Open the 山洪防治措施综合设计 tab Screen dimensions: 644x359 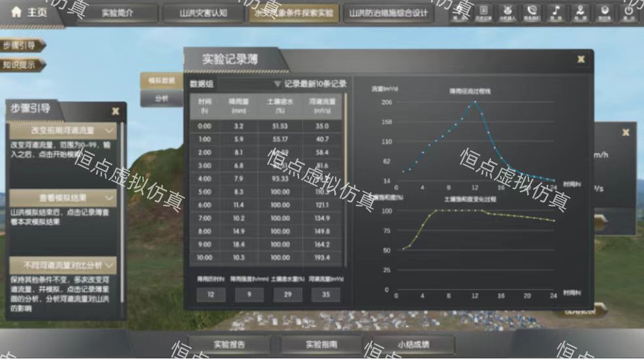click(388, 13)
